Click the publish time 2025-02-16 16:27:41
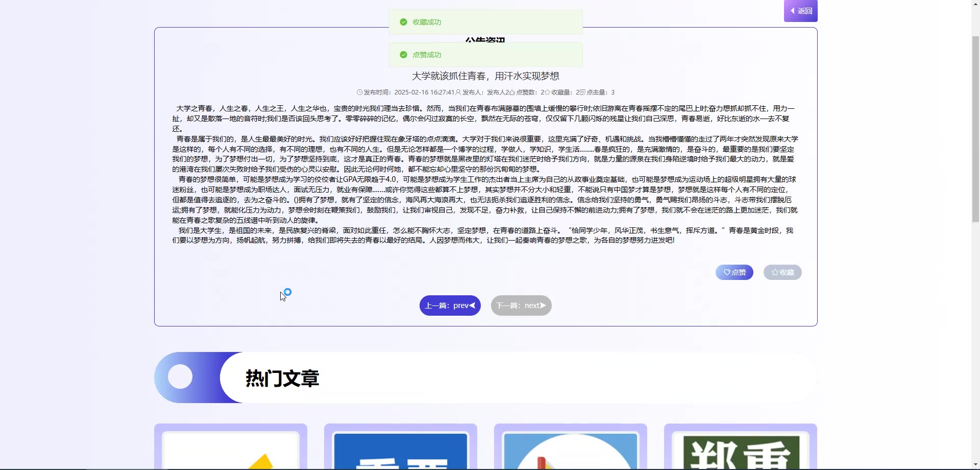980x470 pixels. (x=424, y=92)
